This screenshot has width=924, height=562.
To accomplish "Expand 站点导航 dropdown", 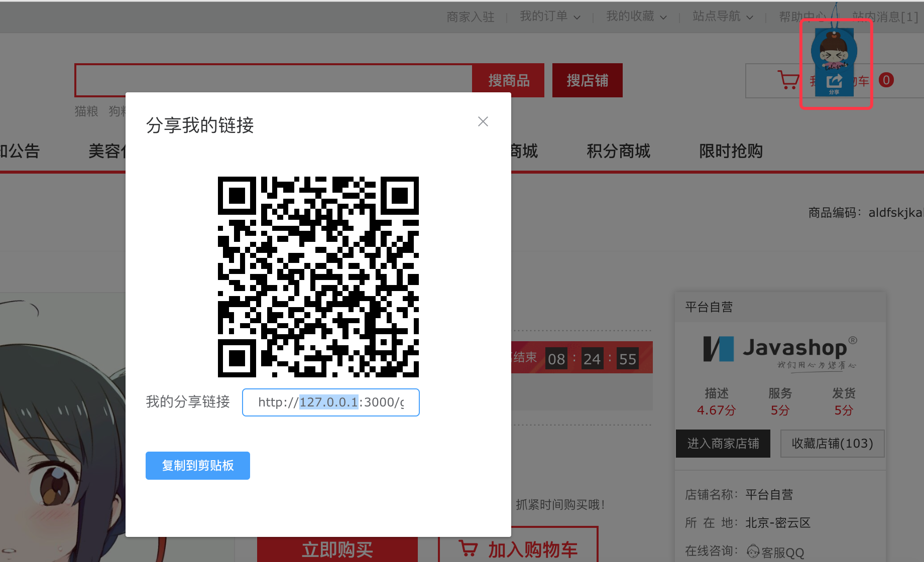I will tap(723, 17).
